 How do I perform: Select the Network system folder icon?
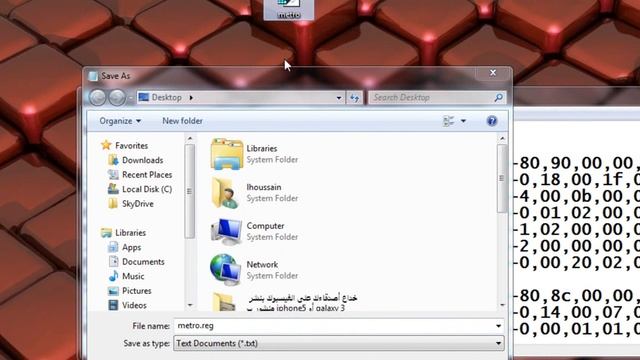pos(226,270)
